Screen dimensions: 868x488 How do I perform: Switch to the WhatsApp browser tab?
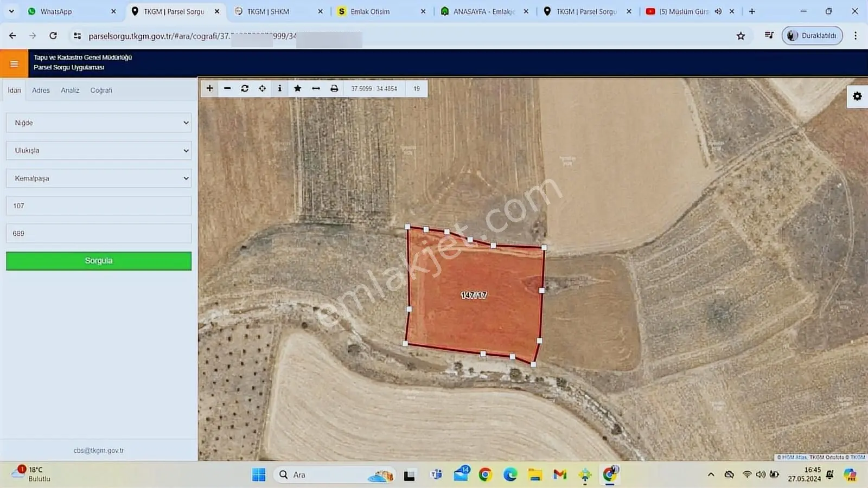pos(71,11)
